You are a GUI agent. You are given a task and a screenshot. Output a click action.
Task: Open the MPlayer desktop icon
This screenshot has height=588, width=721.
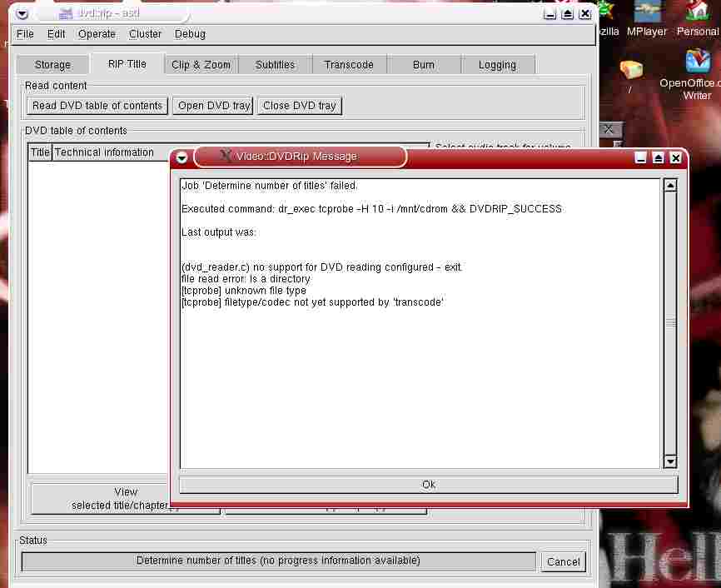[647, 12]
